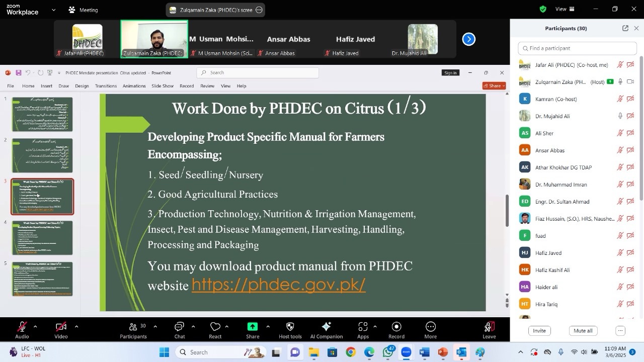The image size is (644, 362).
Task: Open Host tools shield icon
Action: click(290, 327)
